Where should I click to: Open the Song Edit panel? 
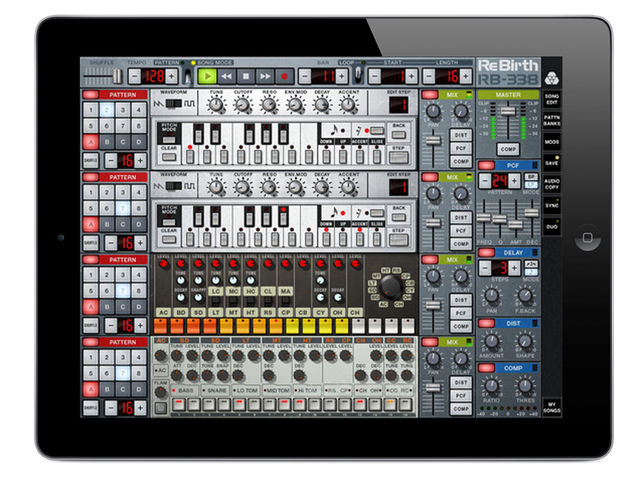(551, 99)
